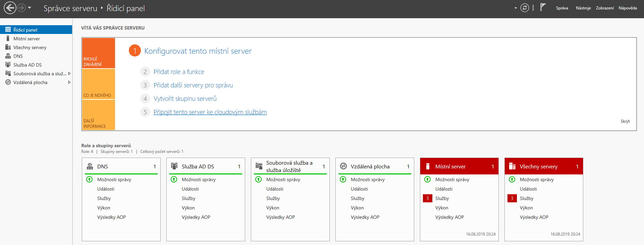This screenshot has width=644, height=245.
Task: Expand the Vzdálená plocha sidebar item
Action: click(69, 82)
